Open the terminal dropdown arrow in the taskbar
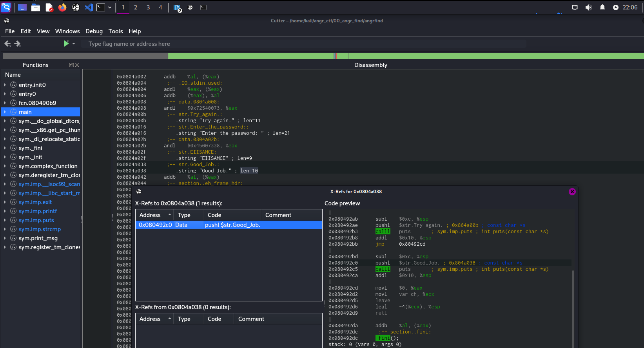Screen dimensions: 644x348 click(110, 7)
